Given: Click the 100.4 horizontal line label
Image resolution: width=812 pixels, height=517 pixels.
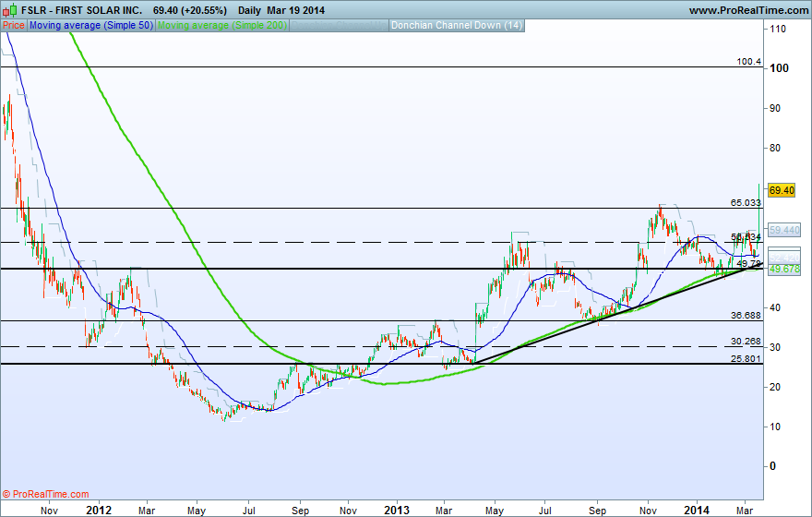Looking at the screenshot, I should tap(749, 62).
